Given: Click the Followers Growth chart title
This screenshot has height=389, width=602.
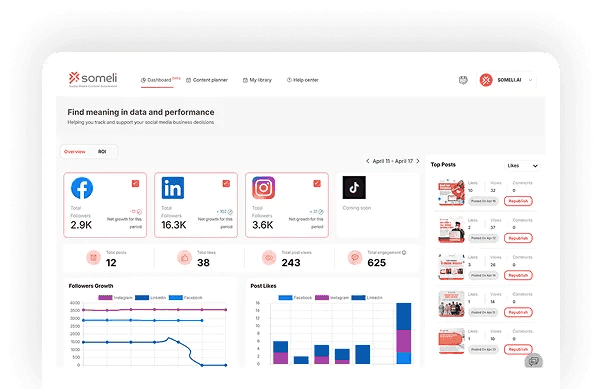Looking at the screenshot, I should click(x=91, y=286).
